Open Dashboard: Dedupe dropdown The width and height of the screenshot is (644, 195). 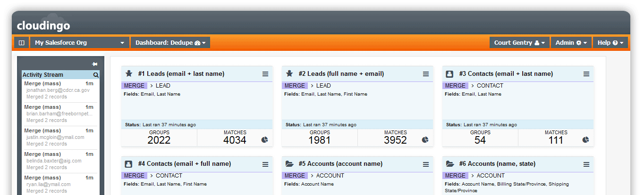tap(170, 42)
